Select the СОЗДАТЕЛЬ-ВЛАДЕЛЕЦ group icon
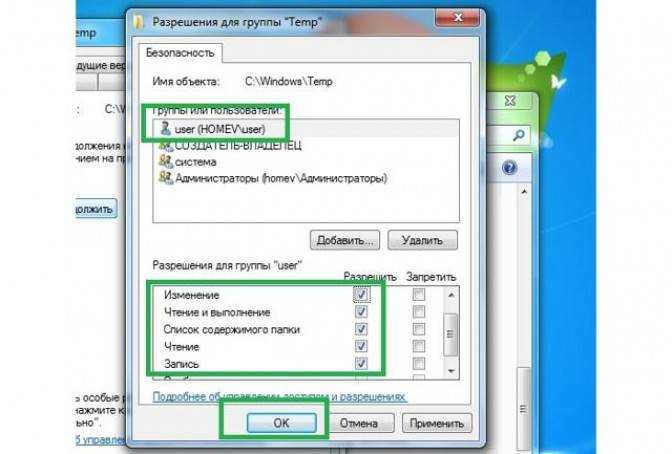The image size is (672, 454). (165, 146)
